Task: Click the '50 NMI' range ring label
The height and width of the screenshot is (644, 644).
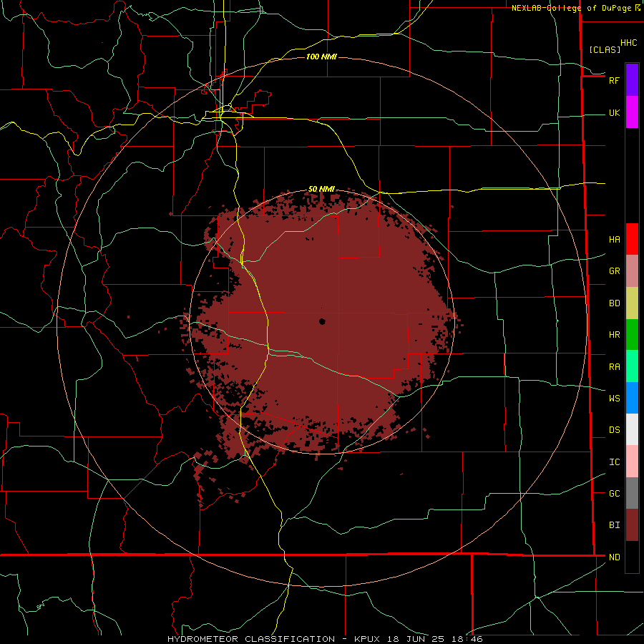Action: coord(321,189)
